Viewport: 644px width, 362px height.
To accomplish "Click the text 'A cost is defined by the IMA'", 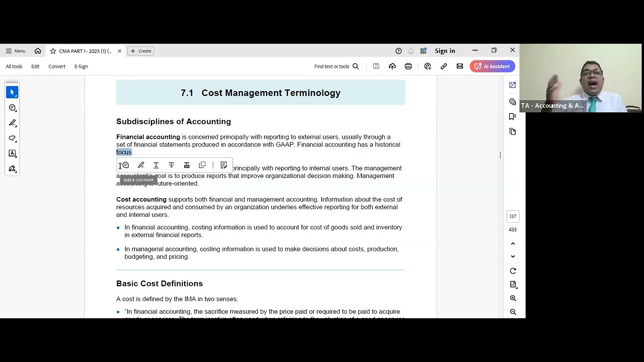I will [x=156, y=299].
